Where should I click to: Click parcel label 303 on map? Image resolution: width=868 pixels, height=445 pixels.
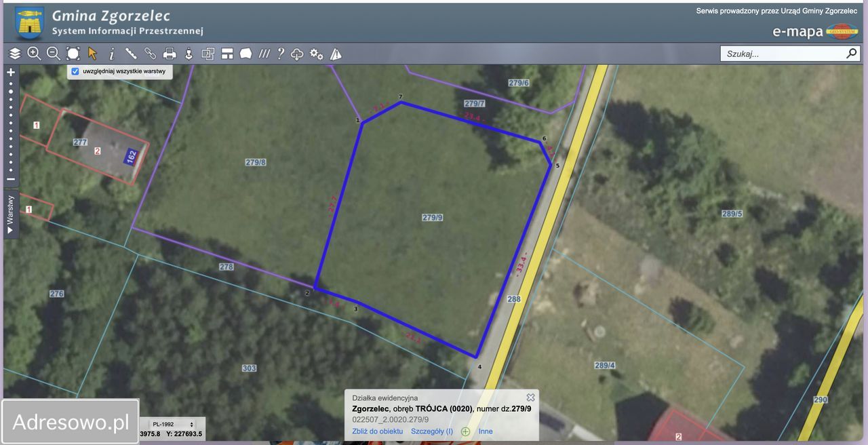pyautogui.click(x=249, y=368)
